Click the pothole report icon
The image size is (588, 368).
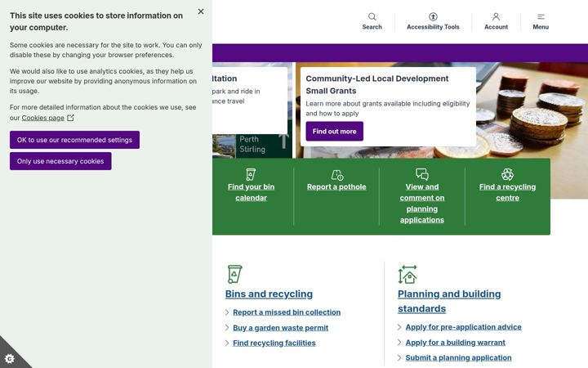(x=336, y=175)
